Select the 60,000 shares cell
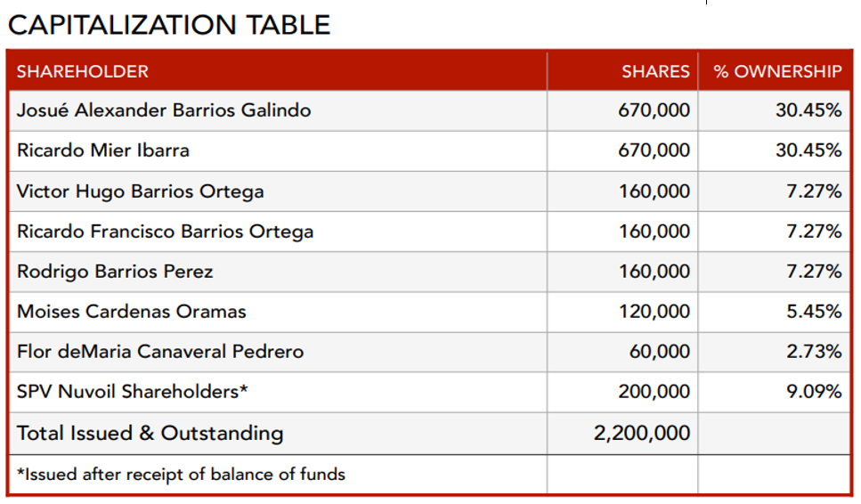 [659, 352]
